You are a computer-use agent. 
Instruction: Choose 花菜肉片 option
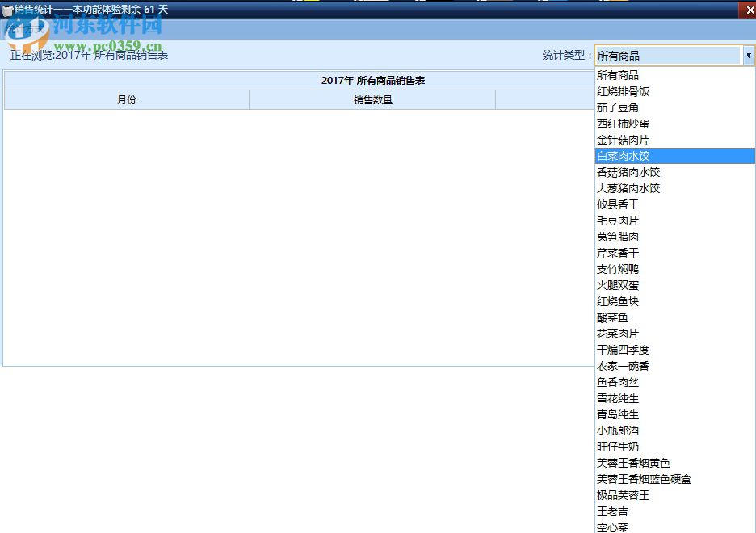tap(675, 334)
